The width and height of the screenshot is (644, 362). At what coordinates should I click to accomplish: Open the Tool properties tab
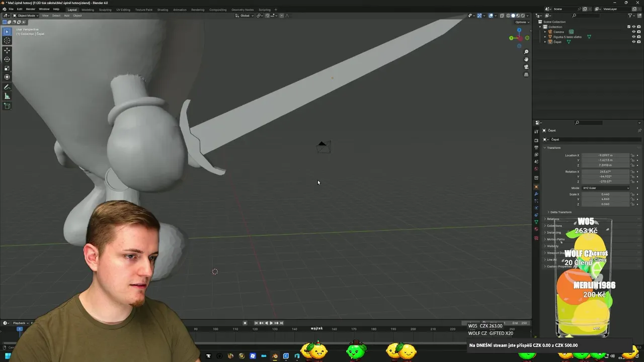[x=536, y=132]
